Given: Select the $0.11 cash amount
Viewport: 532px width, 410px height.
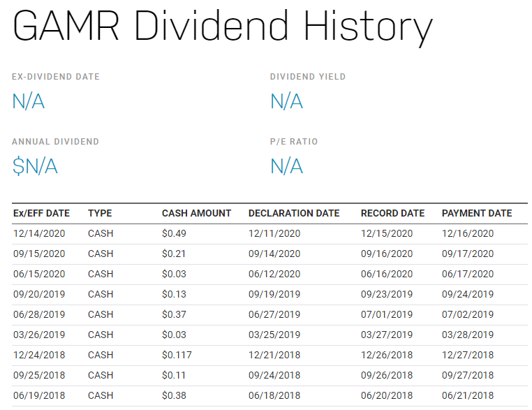Looking at the screenshot, I should coord(174,375).
